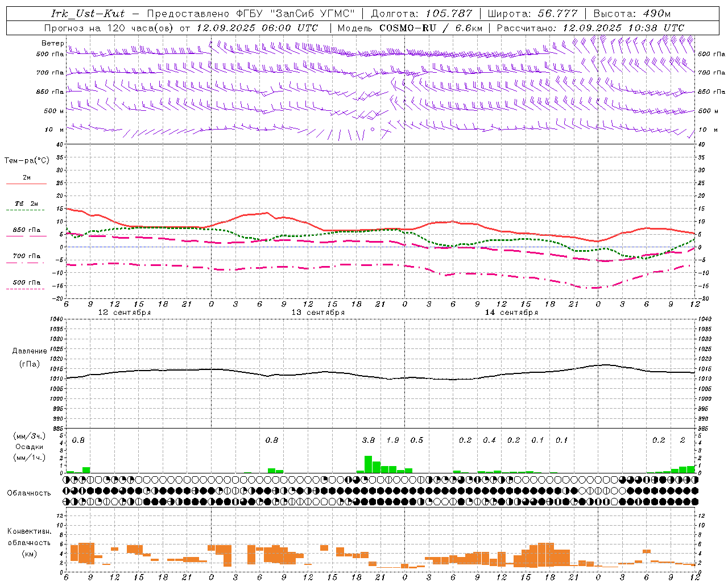Viewport: 728px width, 582px height.
Task: Click the 0.4 precipitation value
Action: click(x=489, y=440)
